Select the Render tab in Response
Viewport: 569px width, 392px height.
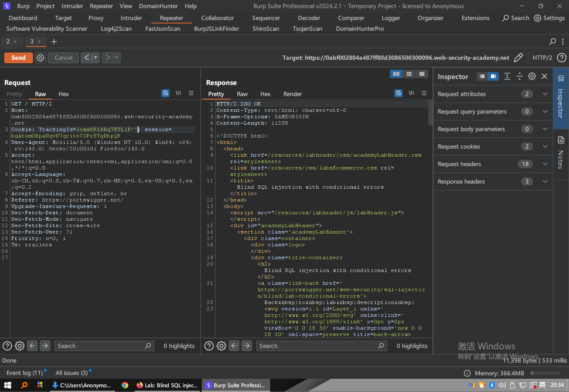click(292, 94)
